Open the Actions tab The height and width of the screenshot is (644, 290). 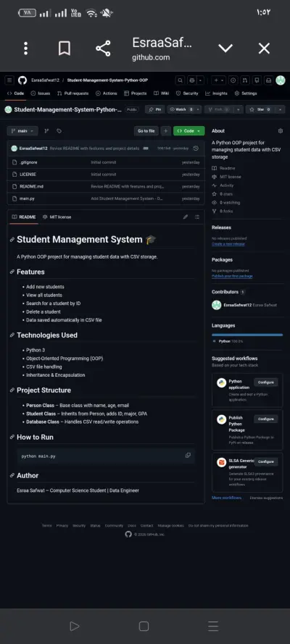(x=107, y=93)
